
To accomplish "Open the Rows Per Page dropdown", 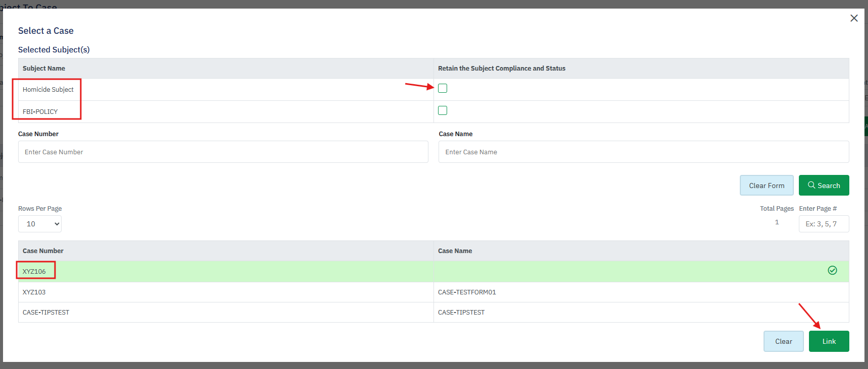I will pyautogui.click(x=40, y=224).
